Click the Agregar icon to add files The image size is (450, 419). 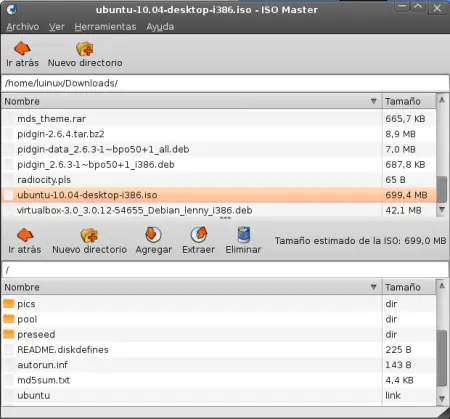pos(153,235)
